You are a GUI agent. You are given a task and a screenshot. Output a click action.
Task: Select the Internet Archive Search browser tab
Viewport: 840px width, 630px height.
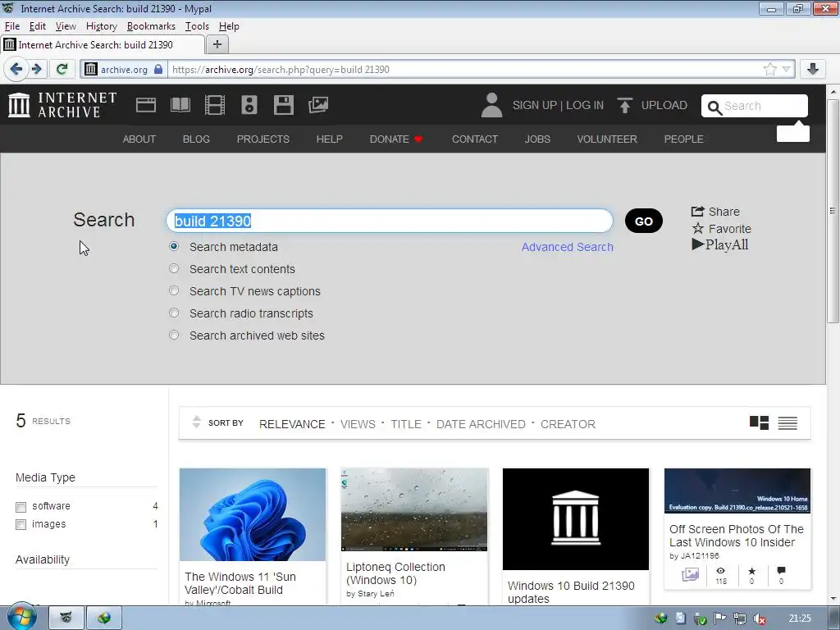[102, 44]
